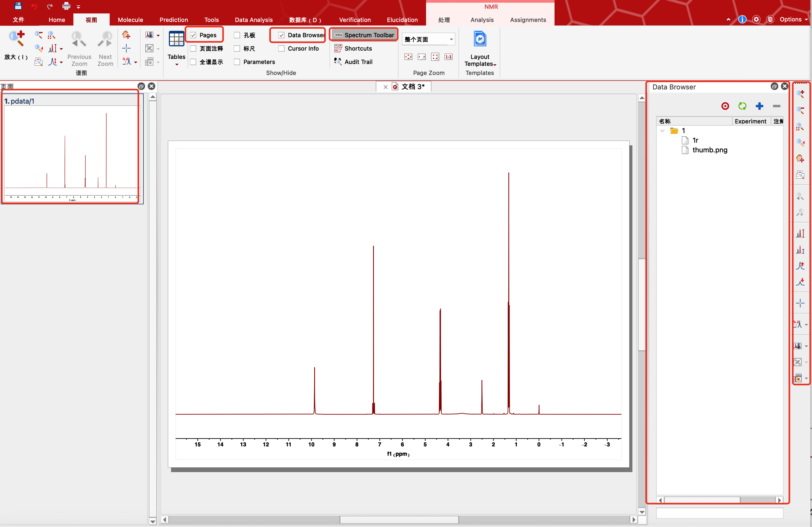Check the Cursor Info checkbox
This screenshot has height=527, width=812.
[282, 48]
